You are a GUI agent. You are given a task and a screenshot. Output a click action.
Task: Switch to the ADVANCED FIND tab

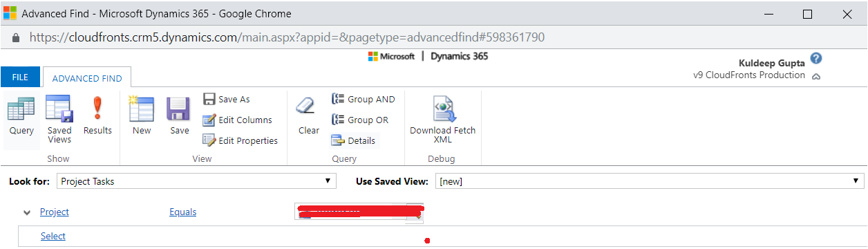[x=87, y=78]
